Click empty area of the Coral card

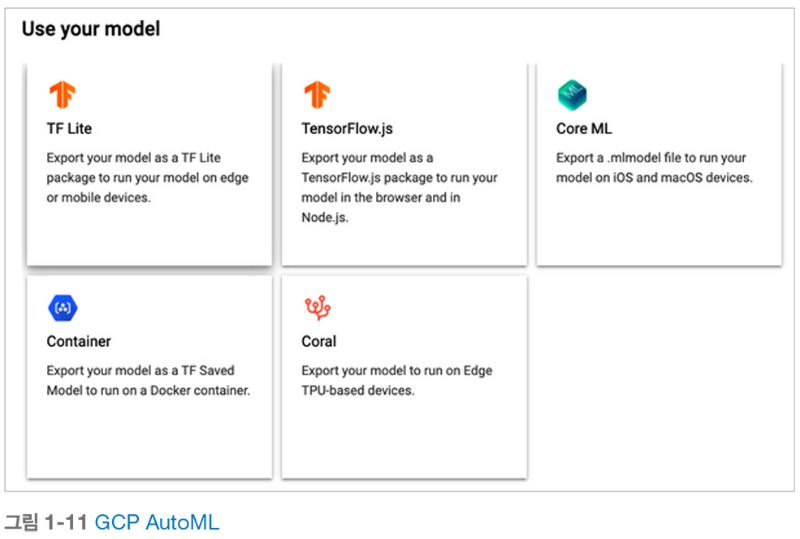(404, 439)
